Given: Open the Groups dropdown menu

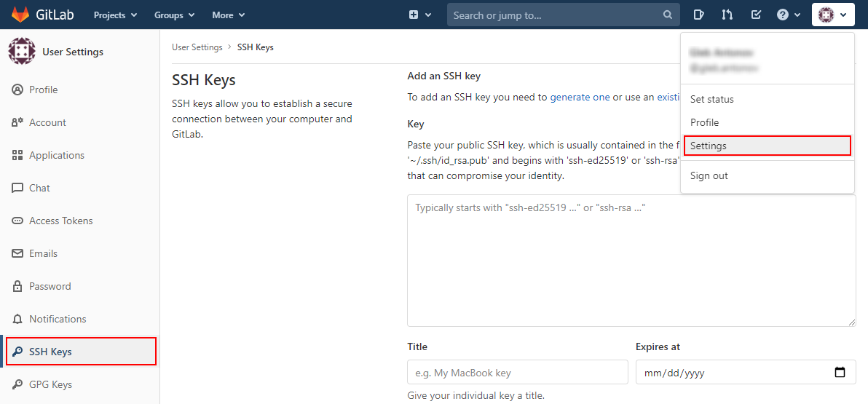Looking at the screenshot, I should [x=174, y=15].
